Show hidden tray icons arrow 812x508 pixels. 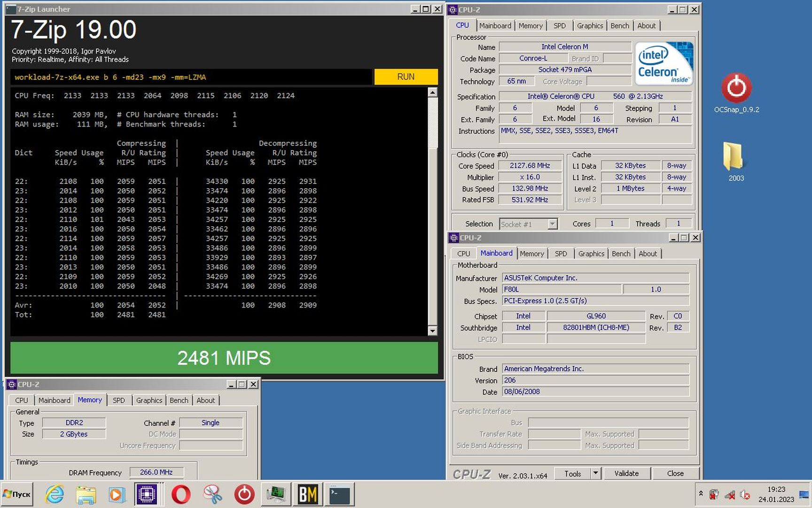pyautogui.click(x=701, y=493)
